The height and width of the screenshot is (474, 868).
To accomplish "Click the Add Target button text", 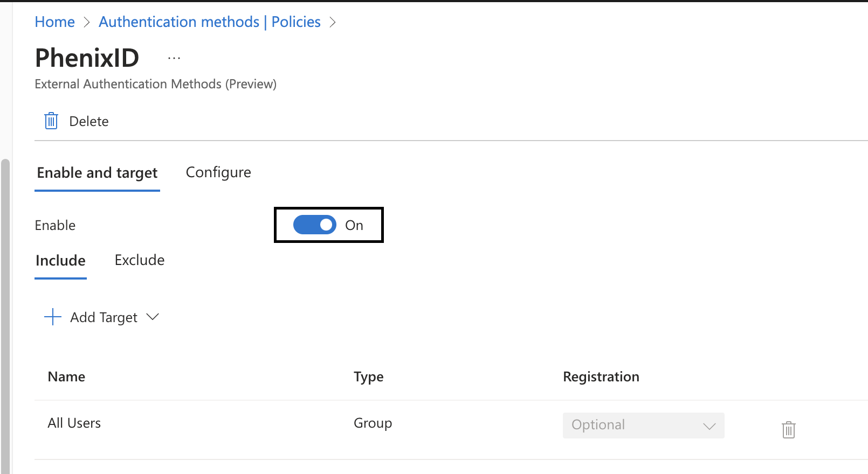I will [104, 318].
